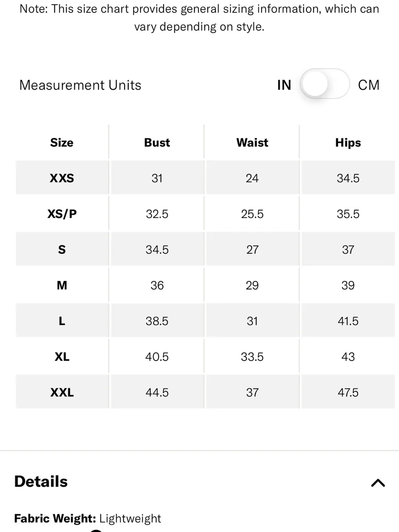Screen dimensions: 399x532
Task: Select the L size row label
Action: 62,321
